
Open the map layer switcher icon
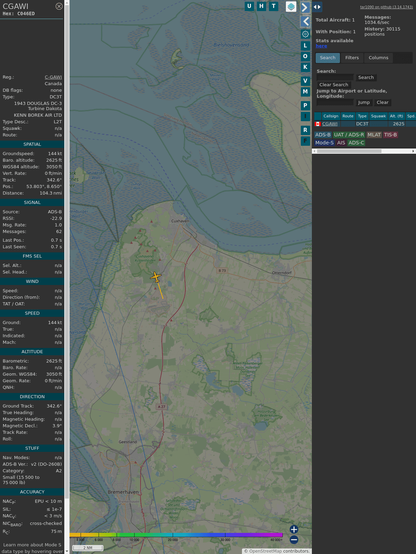pos(291,6)
